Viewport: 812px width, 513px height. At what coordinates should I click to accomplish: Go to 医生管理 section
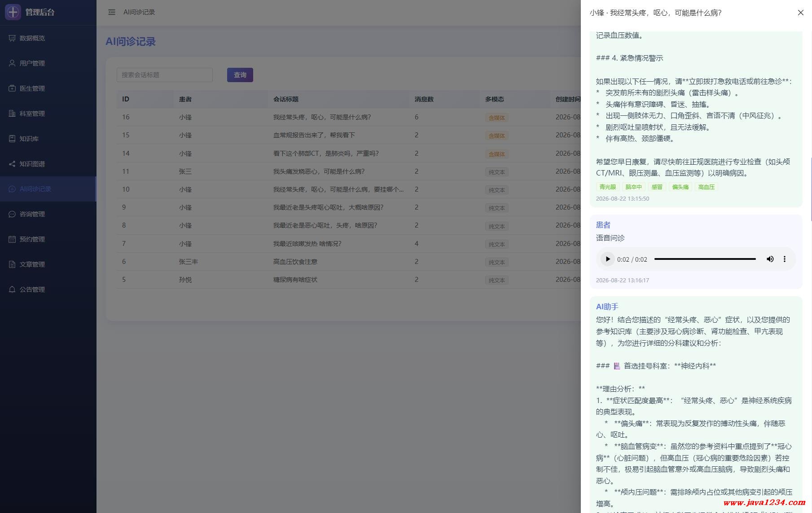[x=48, y=88]
